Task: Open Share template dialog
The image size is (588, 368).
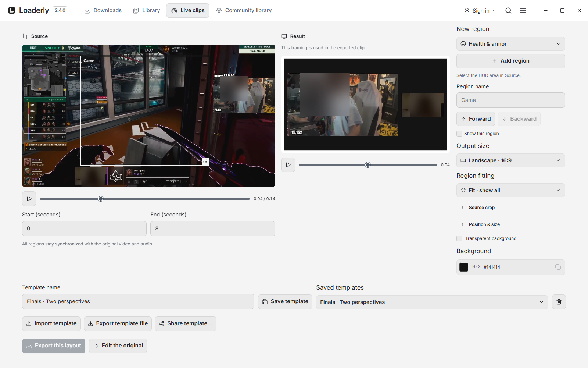Action: coord(186,324)
